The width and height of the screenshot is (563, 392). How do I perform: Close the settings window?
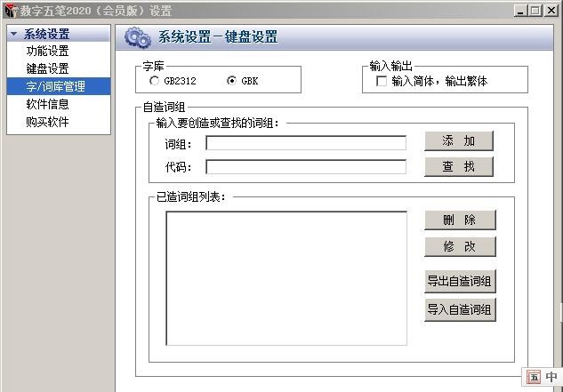[551, 11]
